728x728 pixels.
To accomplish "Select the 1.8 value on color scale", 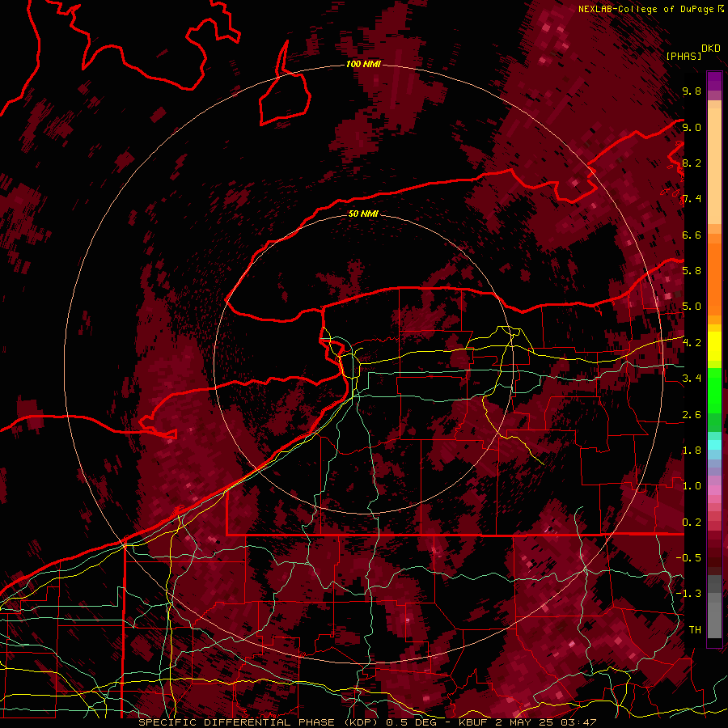I will click(692, 451).
